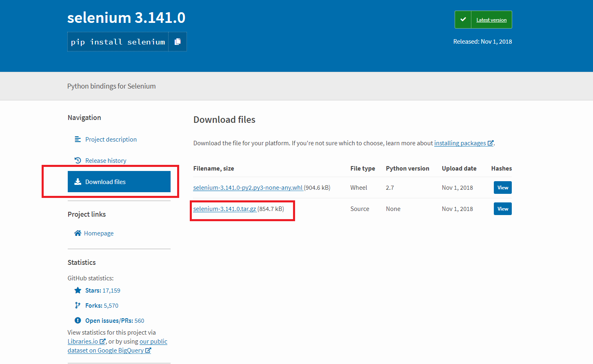Viewport: 593px width, 364px height.
Task: Click the Project links heading
Action: (87, 214)
